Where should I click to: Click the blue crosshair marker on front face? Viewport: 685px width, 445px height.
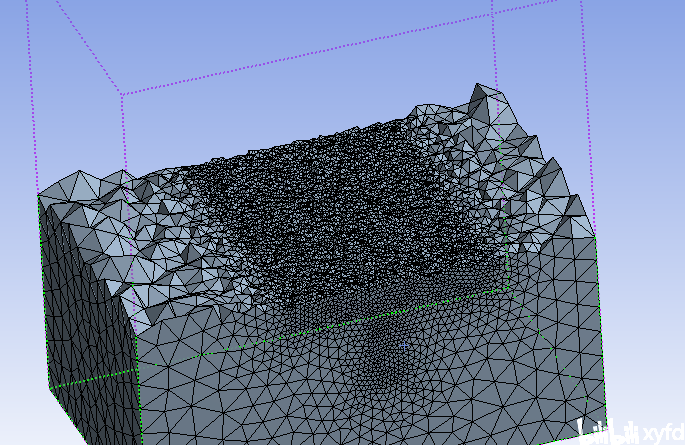click(404, 346)
